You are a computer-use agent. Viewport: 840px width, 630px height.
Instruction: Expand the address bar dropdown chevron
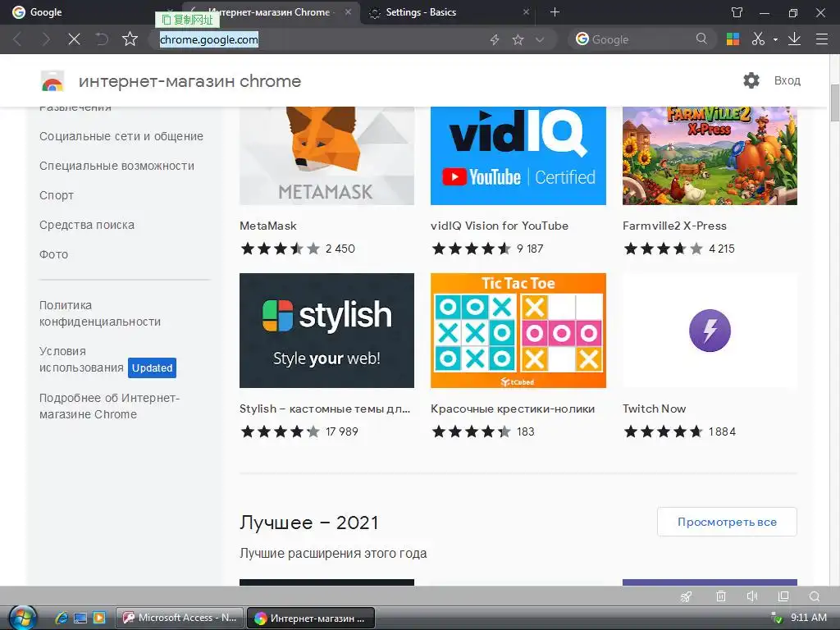pyautogui.click(x=540, y=39)
